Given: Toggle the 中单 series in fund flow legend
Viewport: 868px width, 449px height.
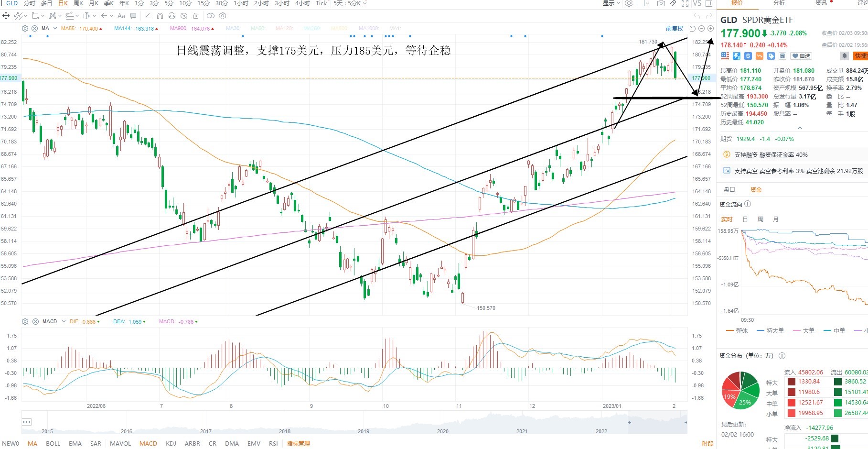Looking at the screenshot, I should (x=835, y=330).
